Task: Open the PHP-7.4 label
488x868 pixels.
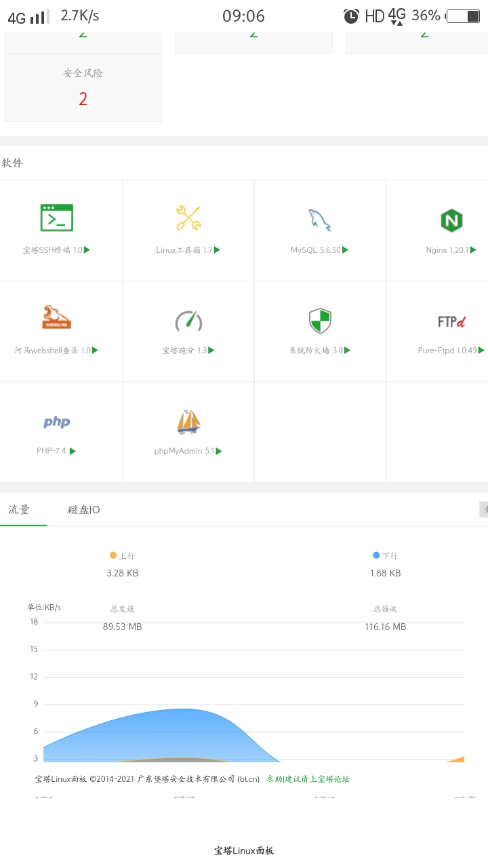Action: click(52, 451)
